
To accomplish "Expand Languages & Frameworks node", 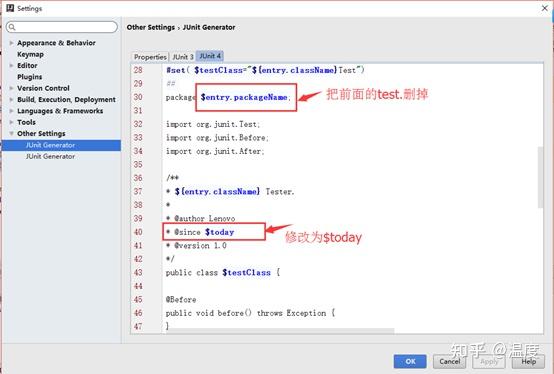I will pos(12,111).
